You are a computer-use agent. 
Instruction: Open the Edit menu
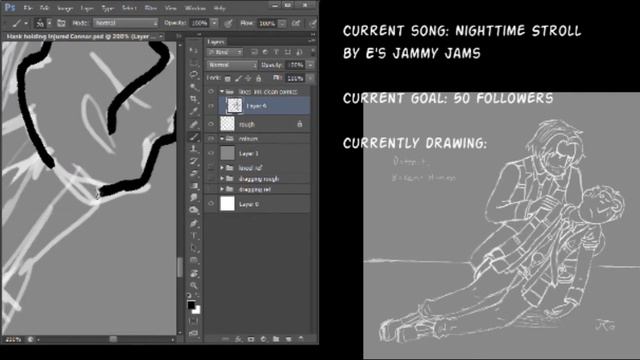pos(44,8)
